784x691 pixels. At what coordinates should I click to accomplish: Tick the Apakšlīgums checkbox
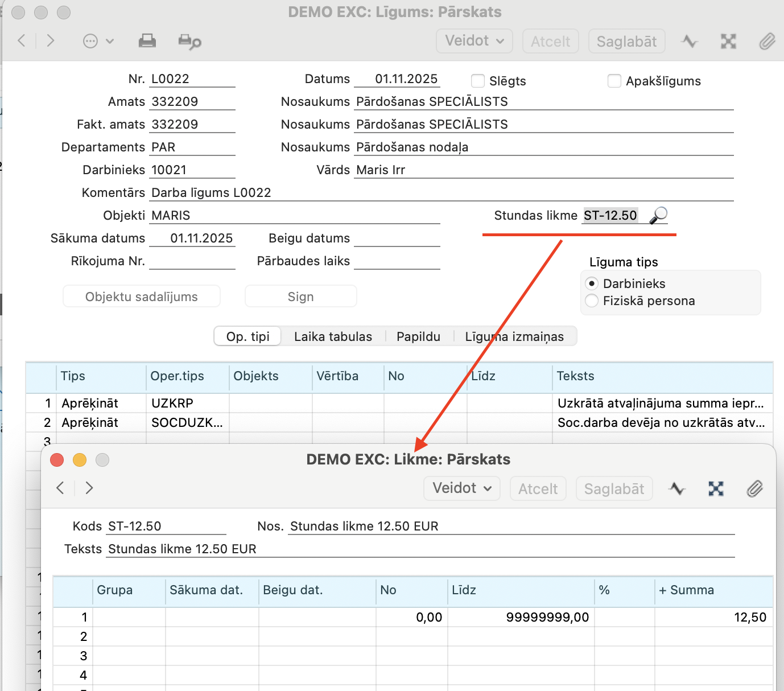point(614,81)
